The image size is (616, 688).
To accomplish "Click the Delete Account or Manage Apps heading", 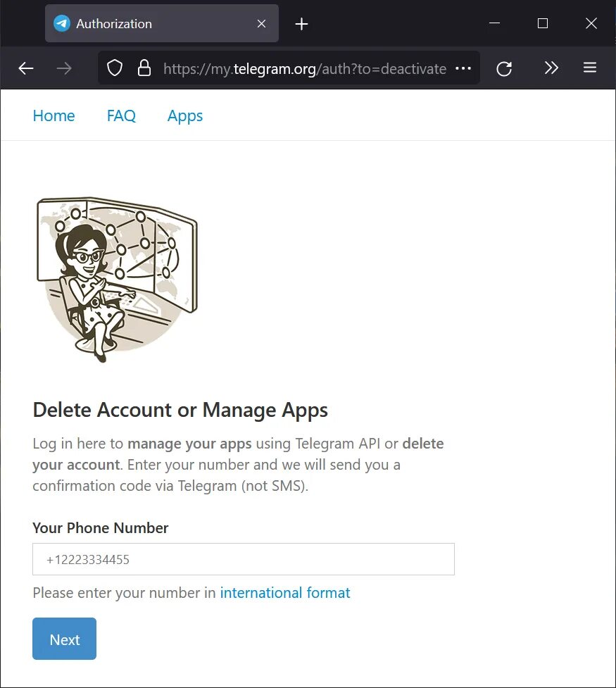I will [x=180, y=411].
